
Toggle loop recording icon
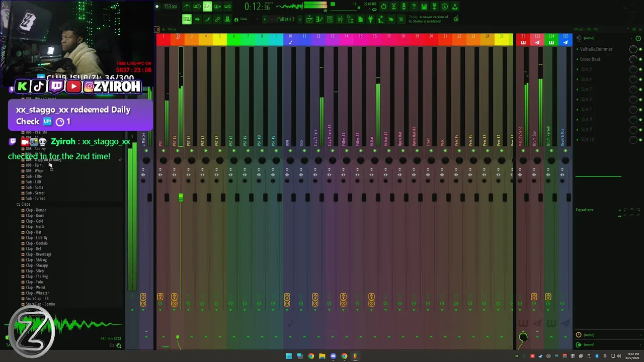[228, 7]
